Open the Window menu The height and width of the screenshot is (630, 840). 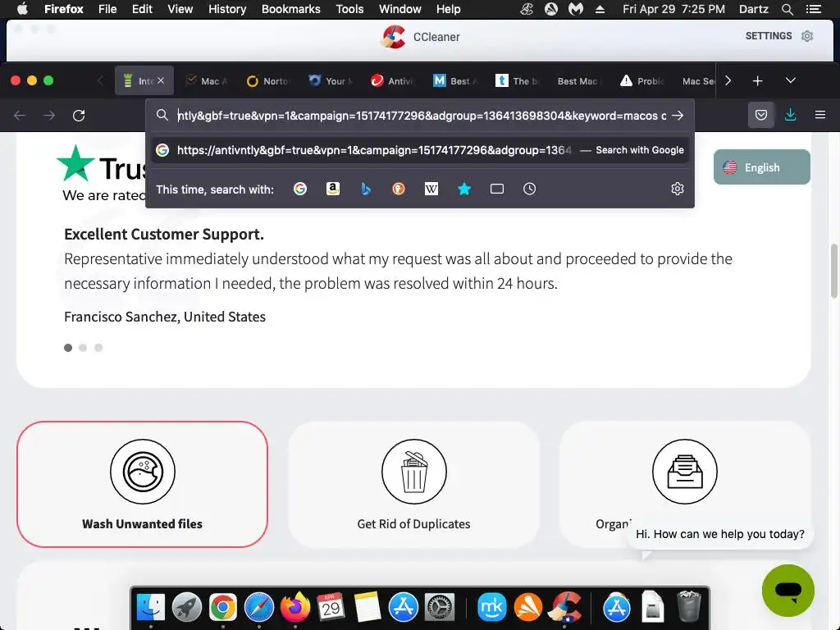tap(399, 9)
